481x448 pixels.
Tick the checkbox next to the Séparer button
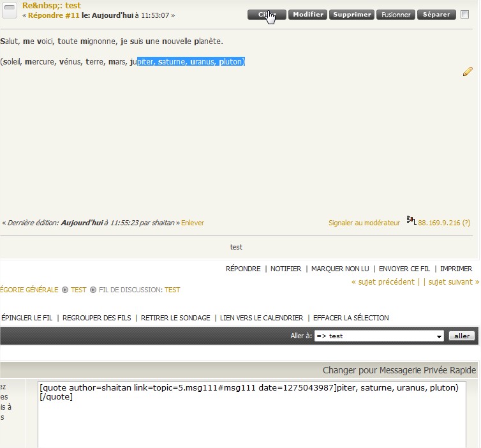click(x=465, y=14)
